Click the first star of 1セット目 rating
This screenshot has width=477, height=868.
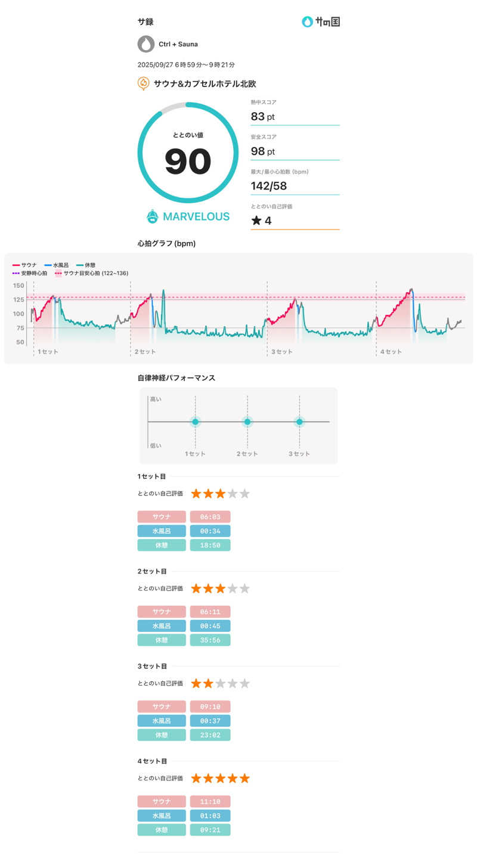[x=196, y=494]
